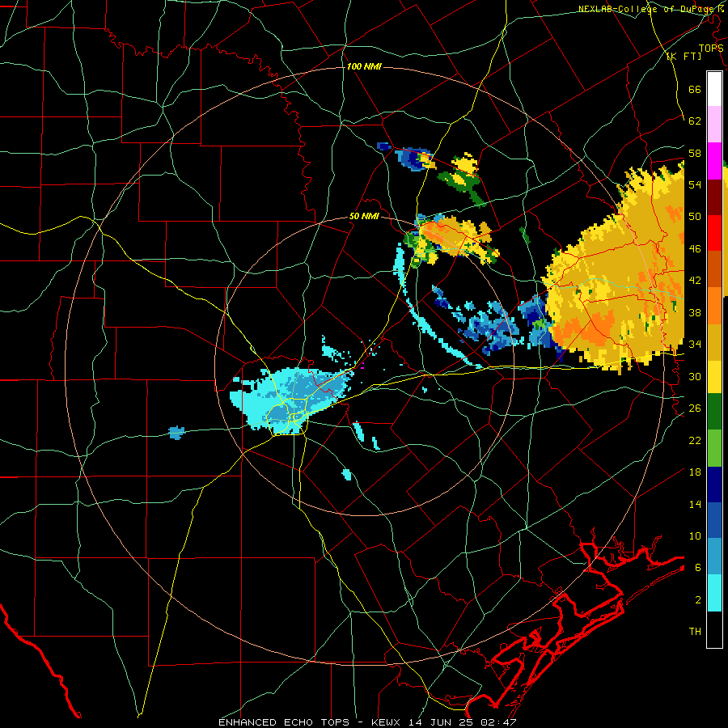The height and width of the screenshot is (728, 728).
Task: Click the white 66 kft legend swatch
Action: click(714, 89)
